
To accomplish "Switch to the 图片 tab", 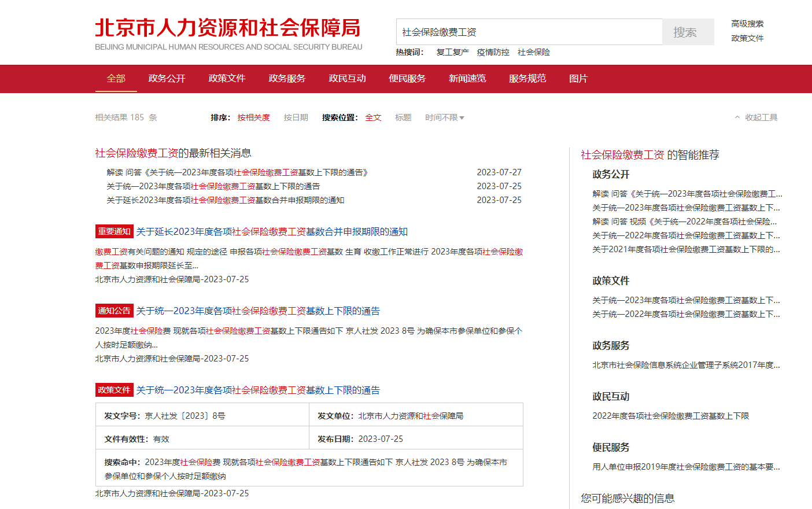I will point(578,79).
